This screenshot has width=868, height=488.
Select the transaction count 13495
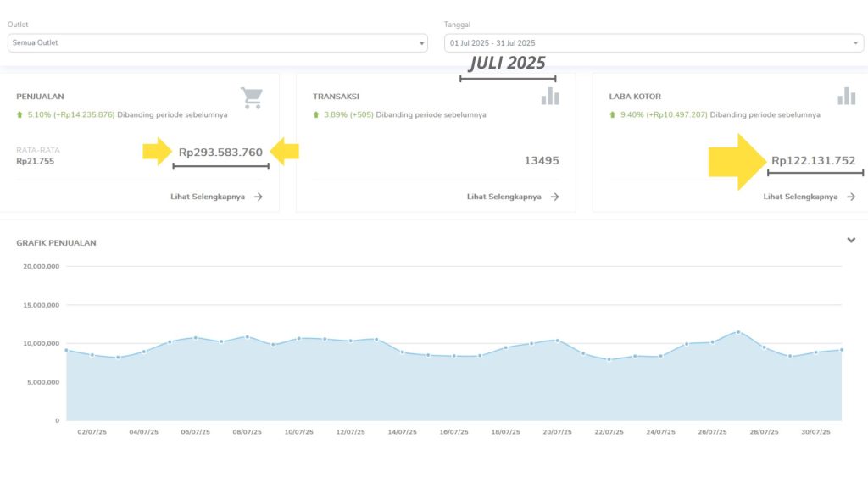pyautogui.click(x=542, y=160)
